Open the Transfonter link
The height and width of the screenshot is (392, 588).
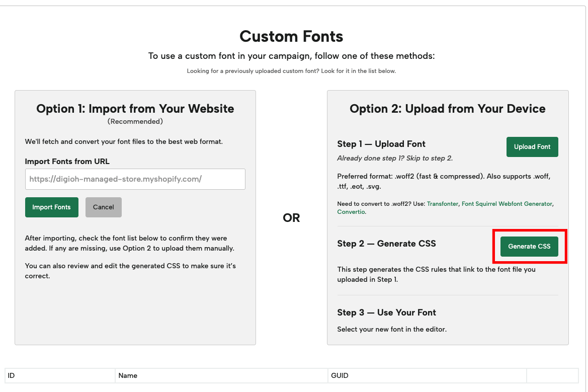[443, 204]
